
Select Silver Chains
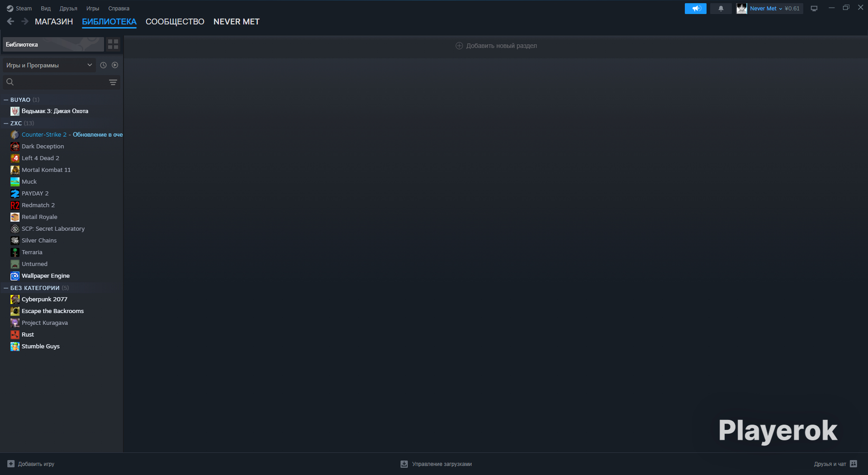click(39, 240)
